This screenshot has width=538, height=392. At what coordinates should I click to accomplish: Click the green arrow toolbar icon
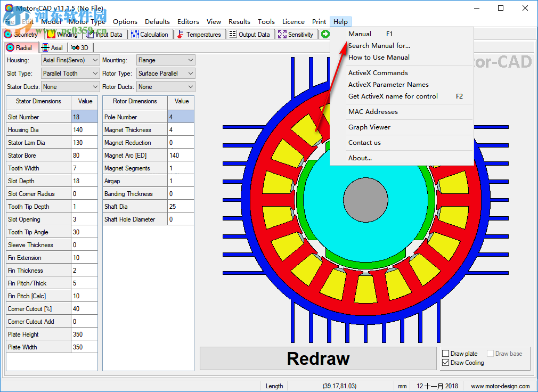coord(325,34)
